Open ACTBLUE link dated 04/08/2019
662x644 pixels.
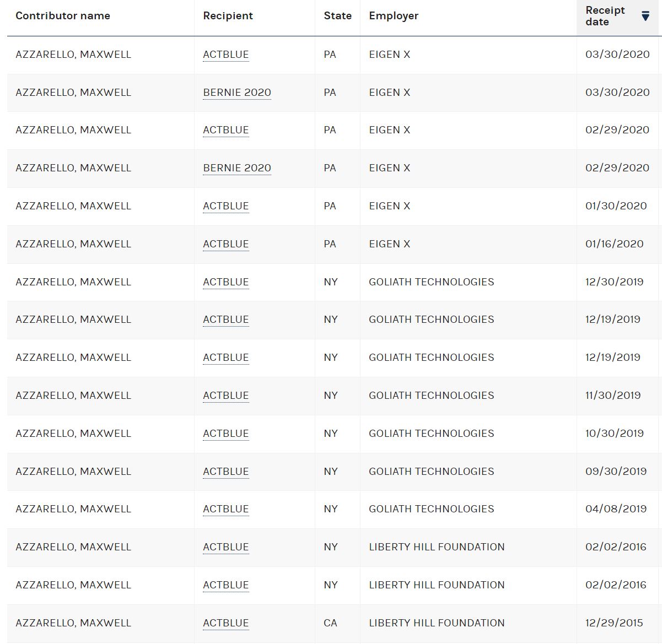pyautogui.click(x=226, y=509)
